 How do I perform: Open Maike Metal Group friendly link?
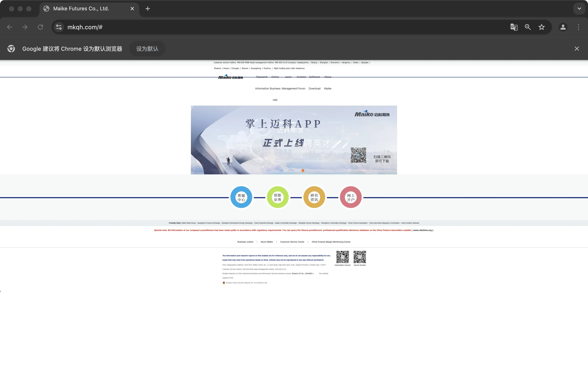189,223
